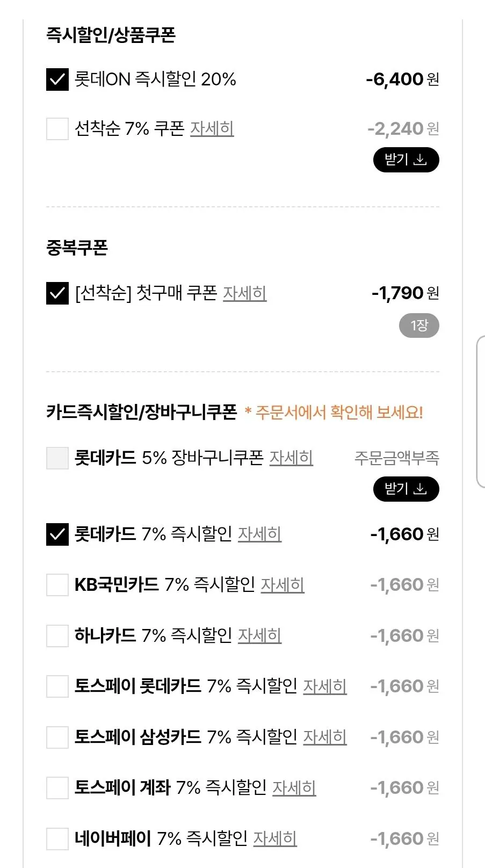Viewport: 485px width, 868px height.
Task: Check the 선착순 7% 쿠폰 checkbox
Action: (x=57, y=129)
